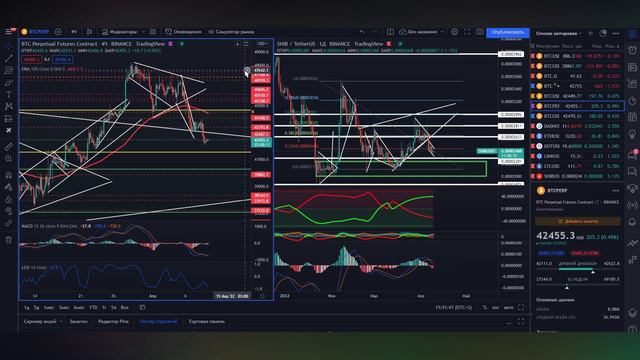Open chart settings gear
This screenshot has width=640, height=360.
click(454, 31)
